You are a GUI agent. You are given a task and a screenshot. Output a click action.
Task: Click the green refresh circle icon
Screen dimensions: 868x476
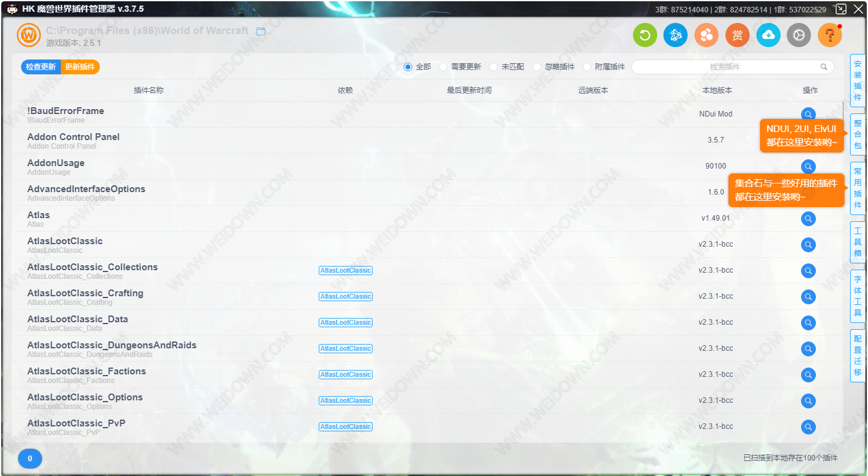[x=645, y=35]
